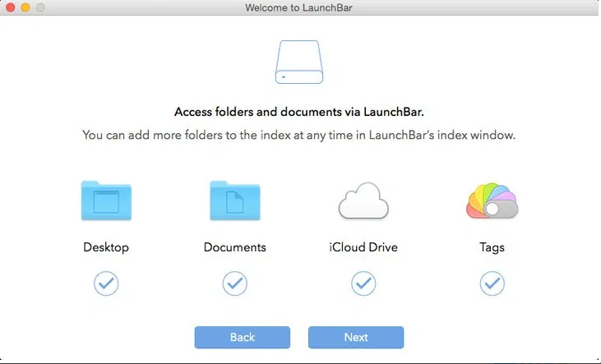Click the bold 'Access folders and documents' heading
This screenshot has height=364, width=601.
299,112
